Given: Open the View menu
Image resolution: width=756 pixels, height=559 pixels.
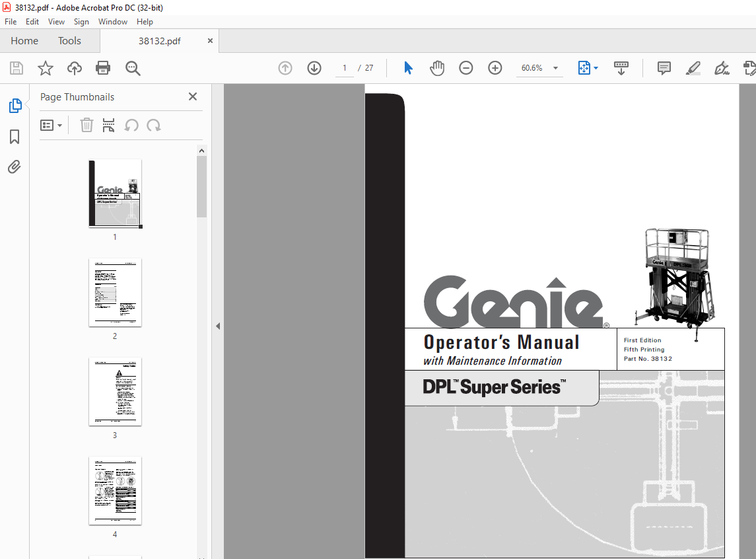Looking at the screenshot, I should (56, 22).
